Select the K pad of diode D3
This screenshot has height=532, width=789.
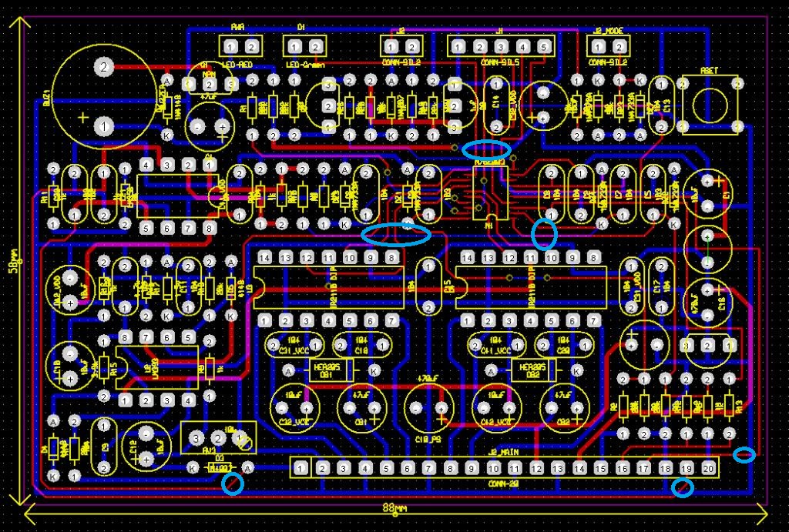coord(193,468)
